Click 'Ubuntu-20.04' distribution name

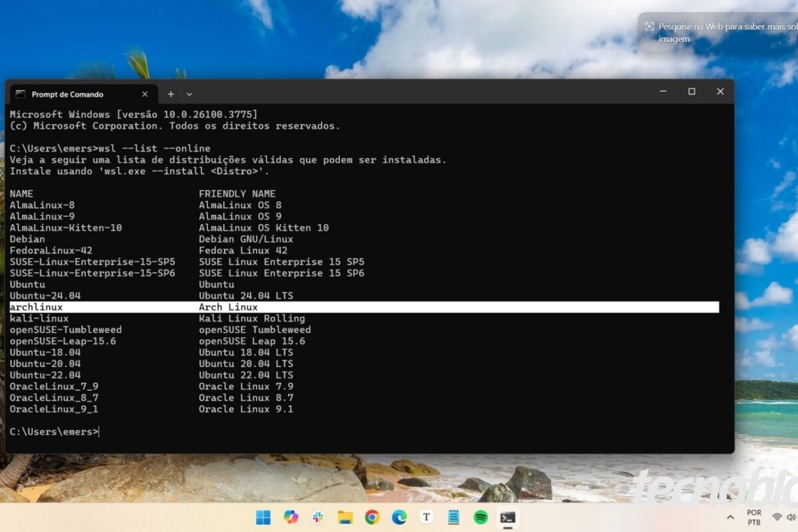pos(45,364)
